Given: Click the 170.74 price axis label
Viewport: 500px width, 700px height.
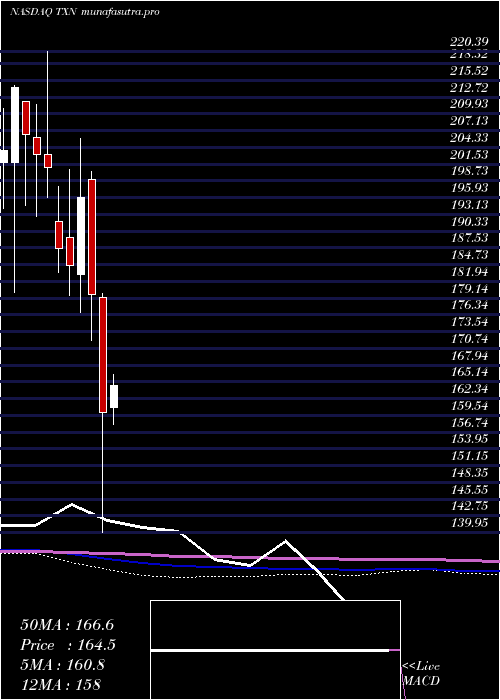Looking at the screenshot, I should point(469,339).
